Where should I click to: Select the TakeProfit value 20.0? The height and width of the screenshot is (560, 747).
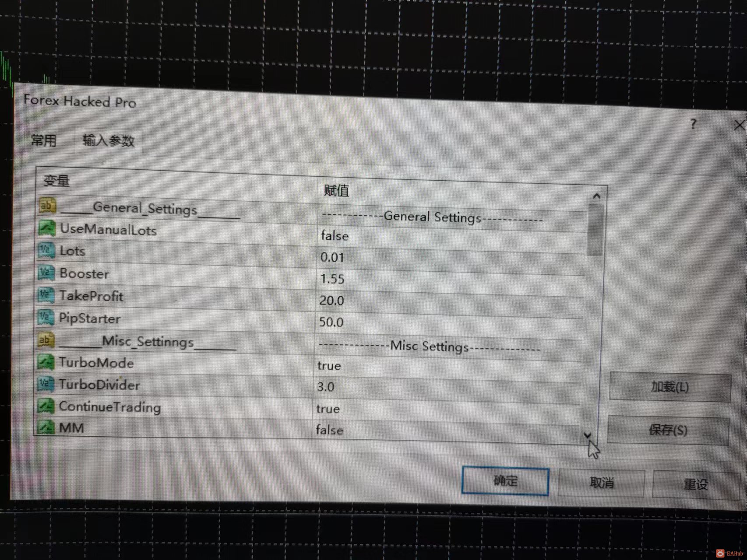pos(331,301)
